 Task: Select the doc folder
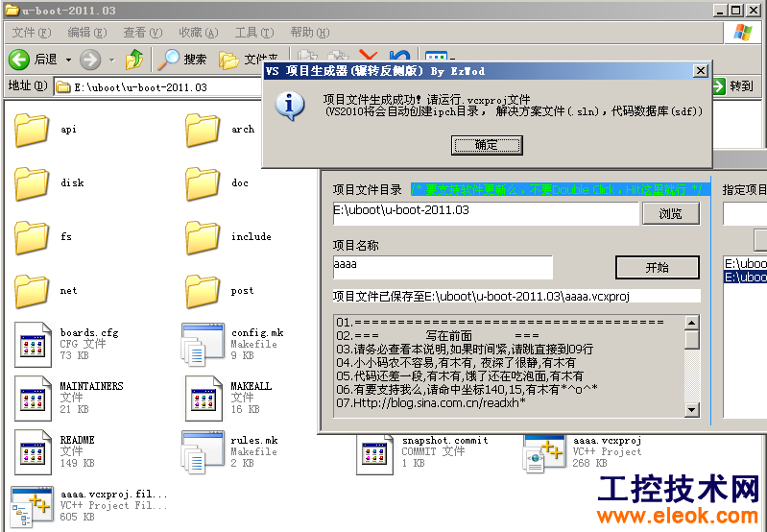tap(203, 184)
